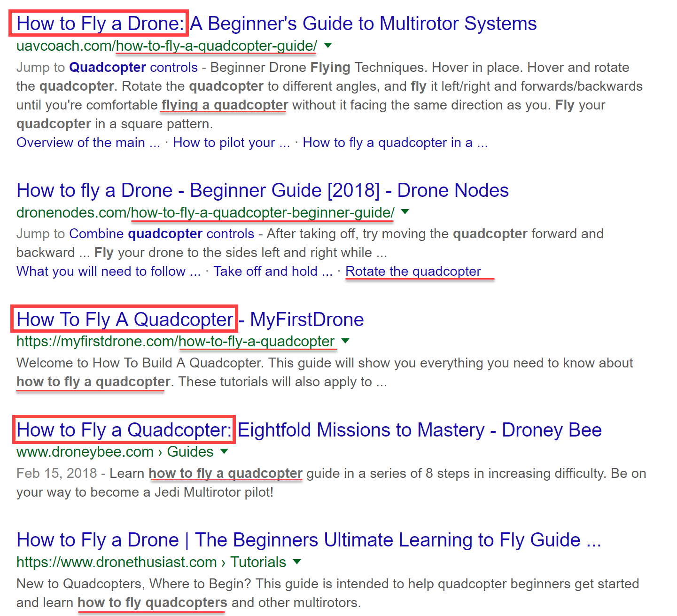
Task: Click the "Take off and hold" sitelink
Action: pyautogui.click(x=273, y=271)
